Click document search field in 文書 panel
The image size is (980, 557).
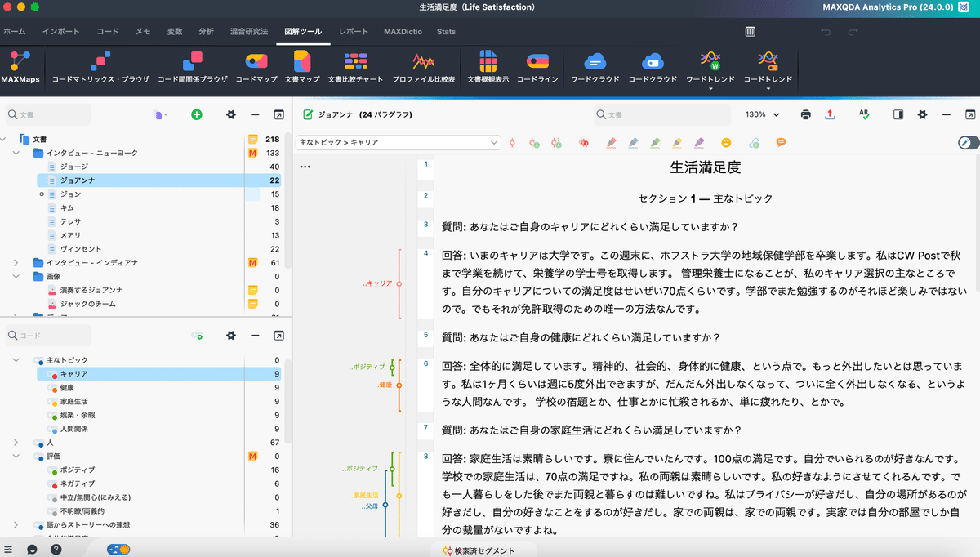click(x=49, y=115)
